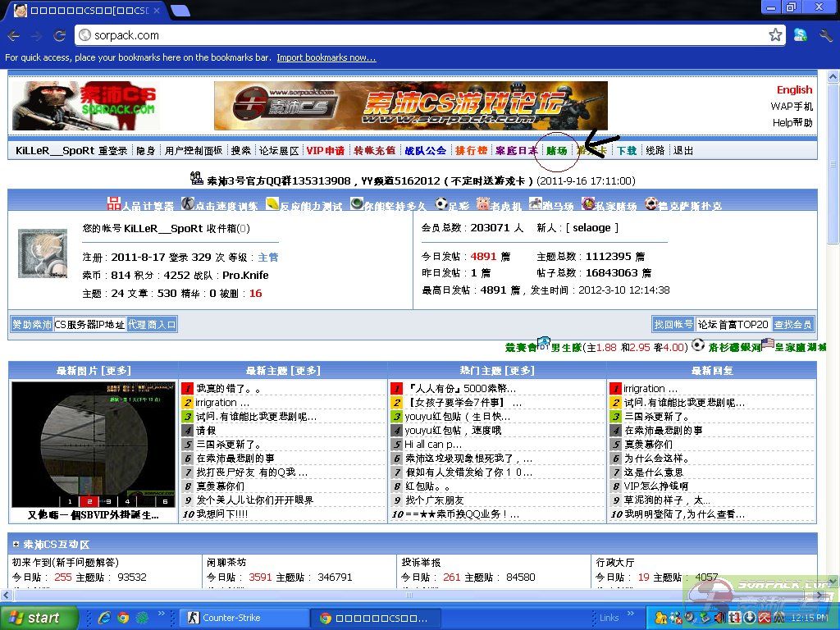Go back using browser back arrow
The width and height of the screenshot is (840, 630).
coord(13,35)
